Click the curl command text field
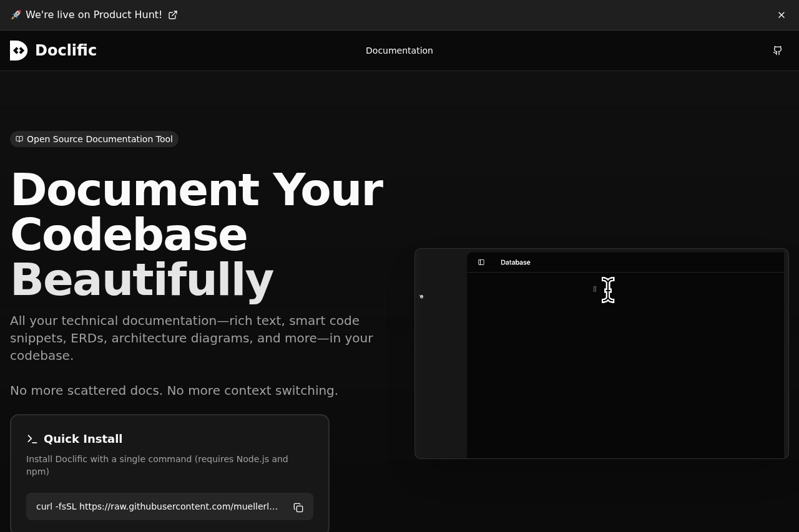 (157, 506)
